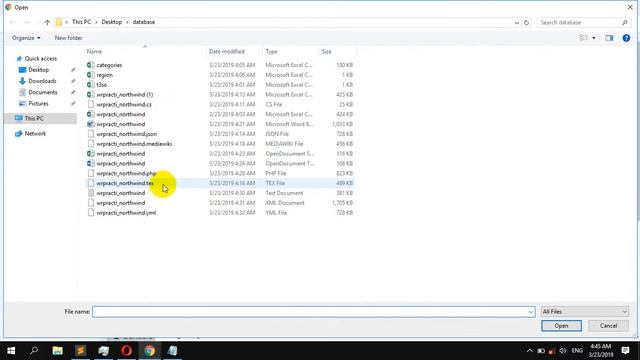Image resolution: width=640 pixels, height=360 pixels.
Task: Click the New folder button
Action: [x=68, y=38]
